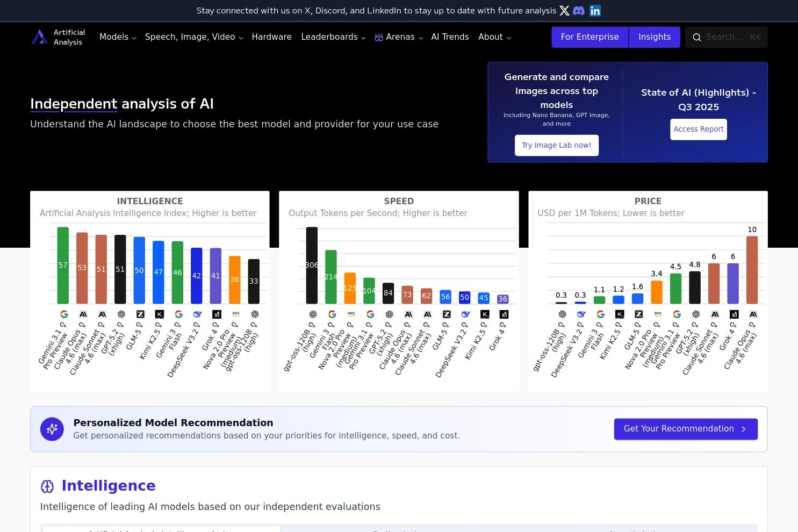This screenshot has height=532, width=798.
Task: Select the OpenAI logo under gpt-oss-120B bar
Action: coord(255,314)
